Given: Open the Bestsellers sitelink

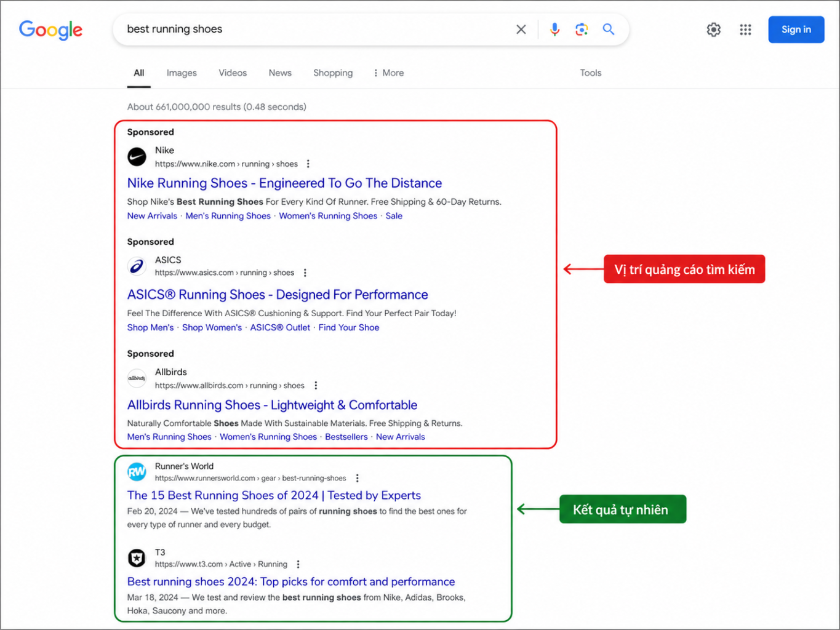Looking at the screenshot, I should click(x=346, y=437).
